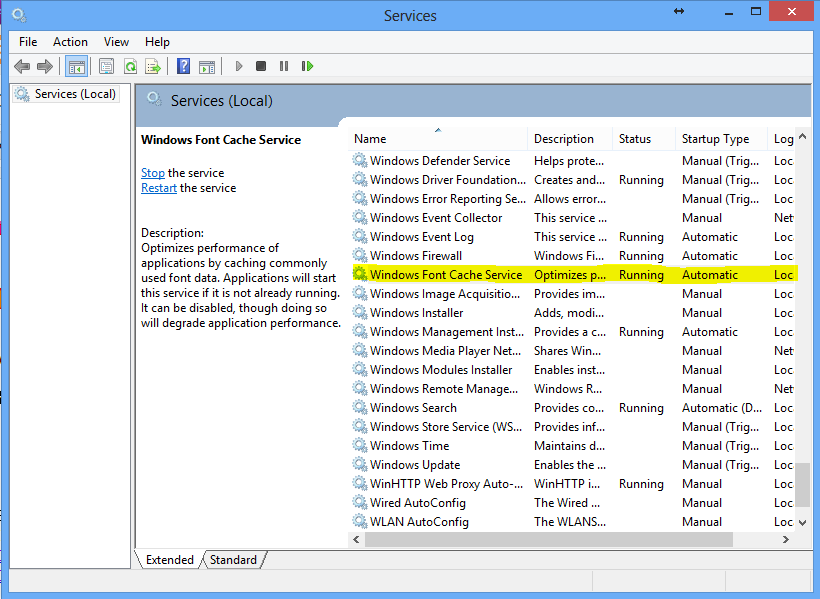Sort by the Name column header
This screenshot has height=599, width=820.
point(438,139)
